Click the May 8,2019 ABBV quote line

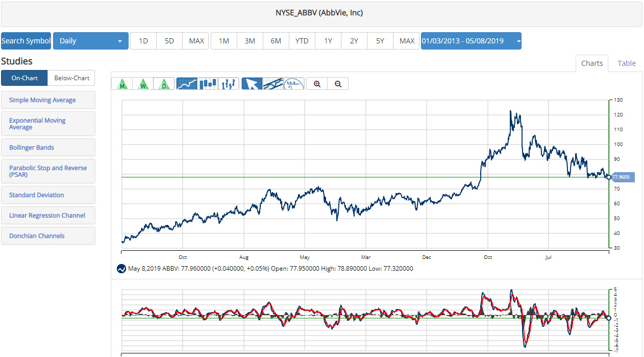pos(270,268)
